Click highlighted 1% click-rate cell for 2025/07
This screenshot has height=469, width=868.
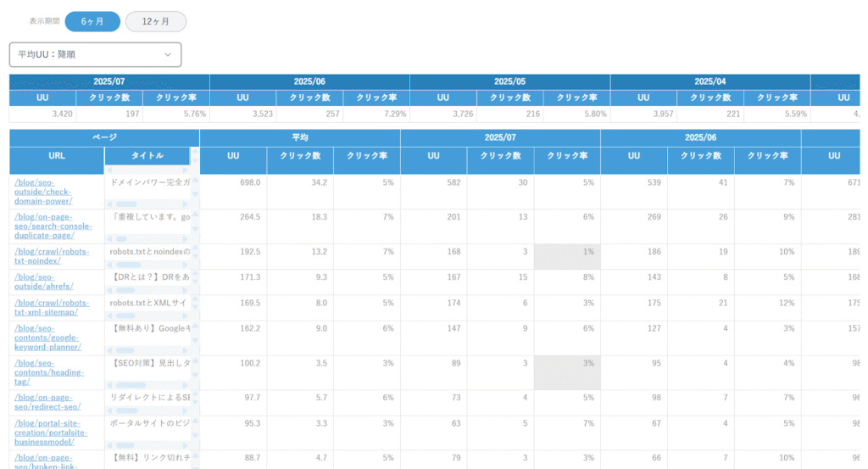[x=567, y=256]
